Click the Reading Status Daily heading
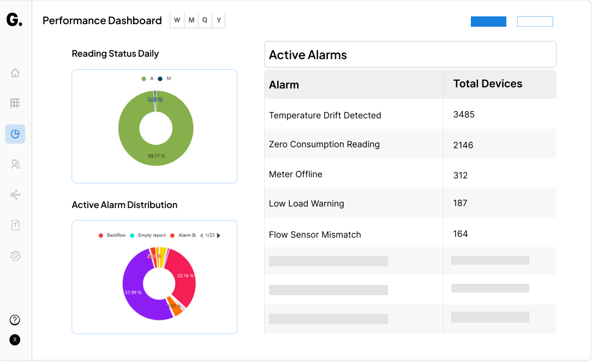 coord(115,54)
